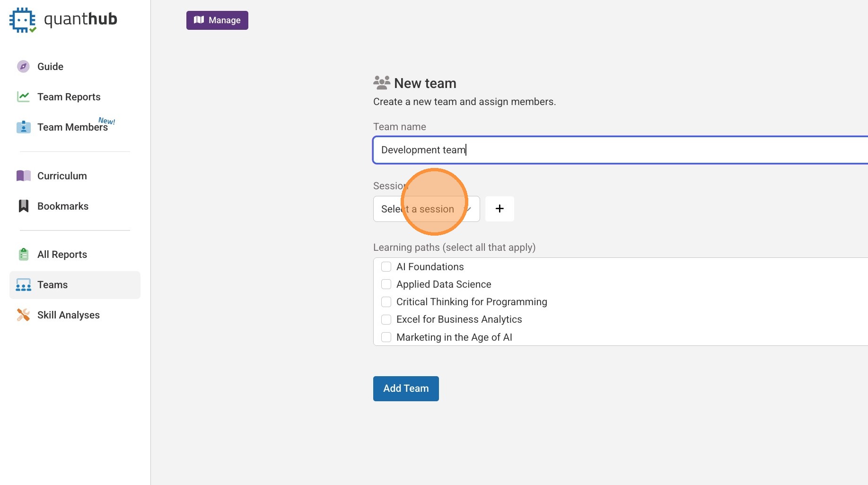868x485 pixels.
Task: Click the purple Manage button
Action: click(x=217, y=20)
